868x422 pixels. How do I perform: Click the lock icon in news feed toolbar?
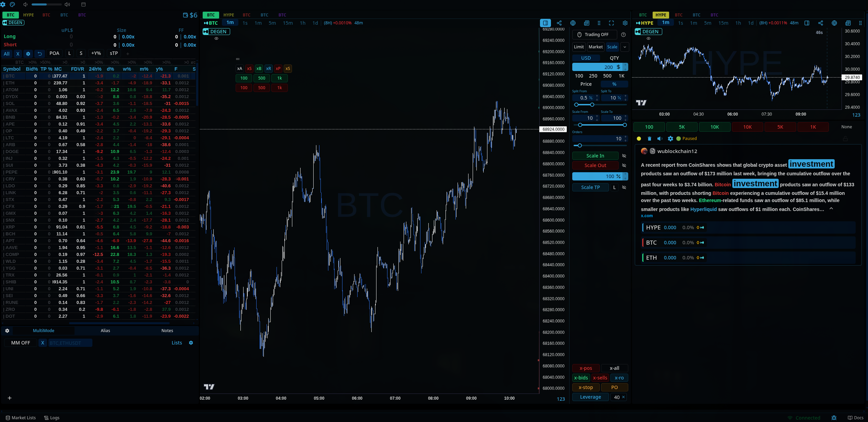(x=845, y=139)
